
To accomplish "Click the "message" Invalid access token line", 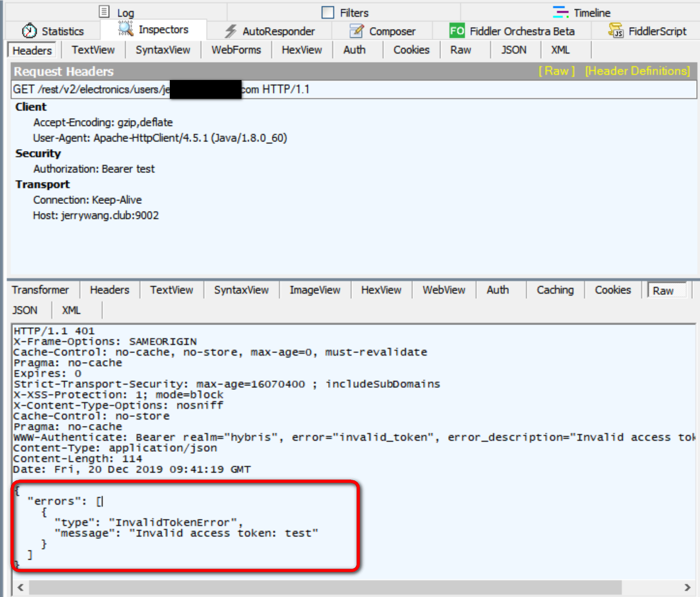I will coord(186,533).
